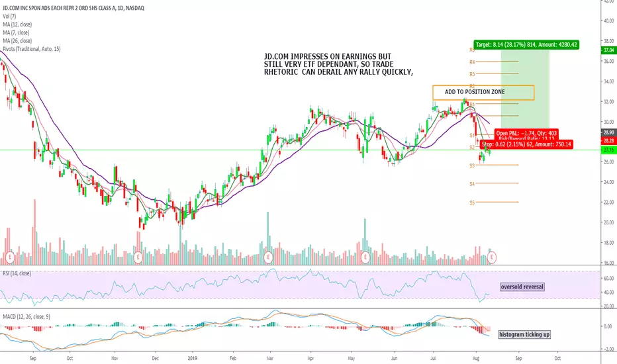Click the MA (26, close) indicator label
The height and width of the screenshot is (364, 617).
[x=17, y=41]
